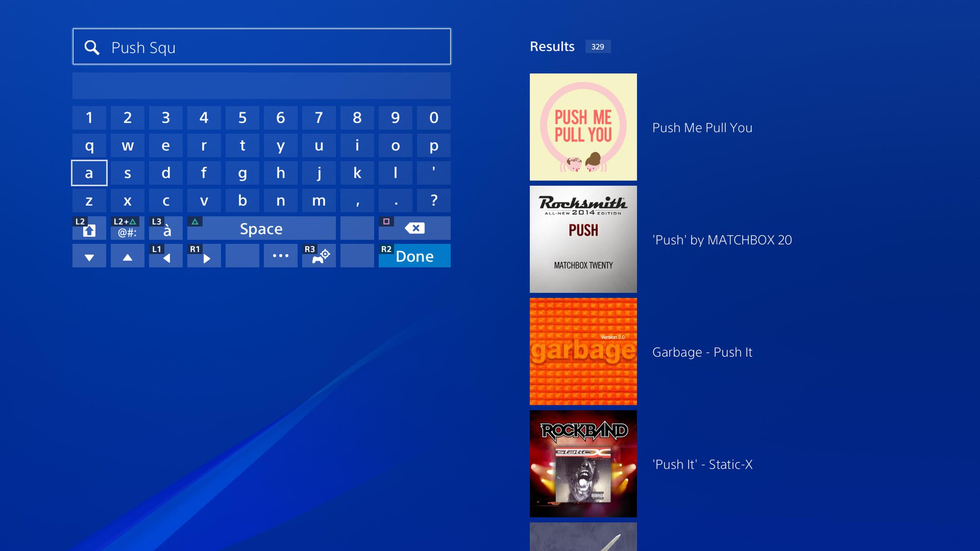This screenshot has width=980, height=551.
Task: Tap the period key
Action: [395, 200]
